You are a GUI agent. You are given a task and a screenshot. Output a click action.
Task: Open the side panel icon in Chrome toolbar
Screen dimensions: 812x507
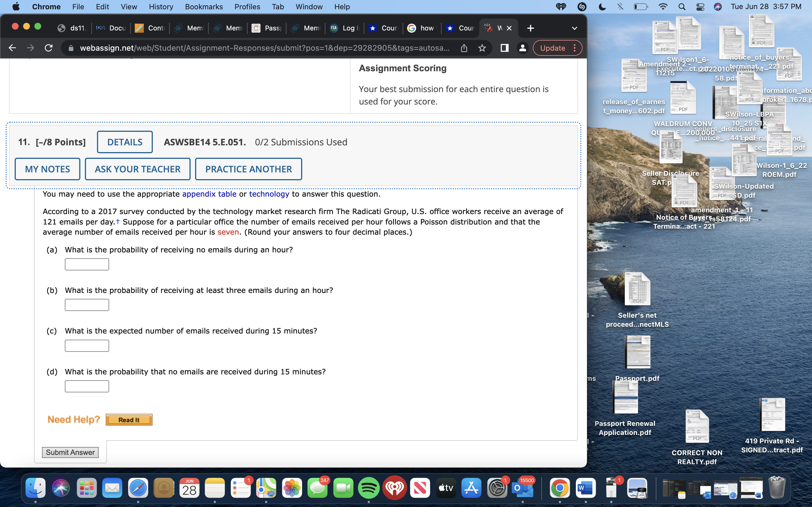504,48
